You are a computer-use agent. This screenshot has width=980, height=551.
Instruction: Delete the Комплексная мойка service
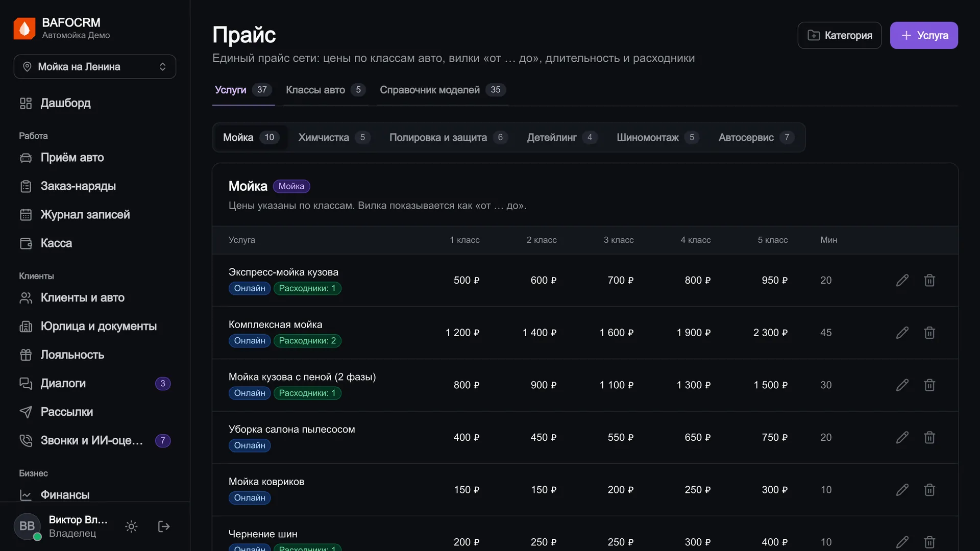coord(929,333)
